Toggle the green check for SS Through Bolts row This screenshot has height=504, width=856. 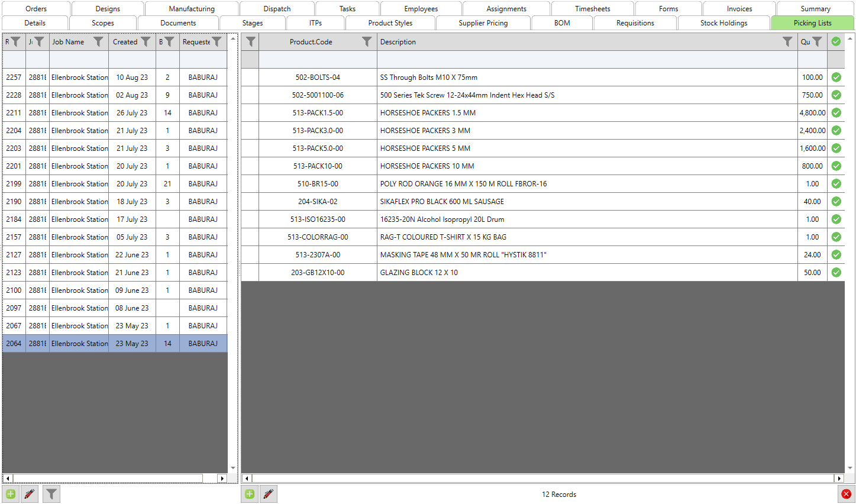[x=836, y=77]
